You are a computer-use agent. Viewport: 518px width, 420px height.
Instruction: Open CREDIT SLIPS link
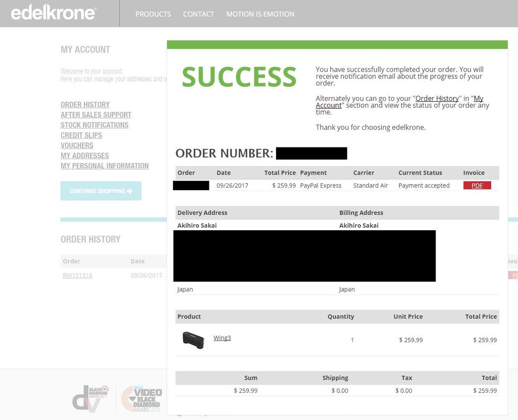coord(82,135)
